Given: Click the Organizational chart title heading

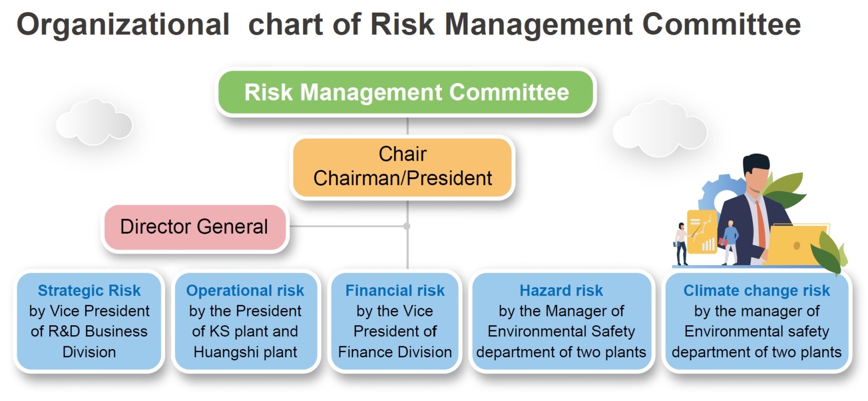Looking at the screenshot, I should point(409,24).
